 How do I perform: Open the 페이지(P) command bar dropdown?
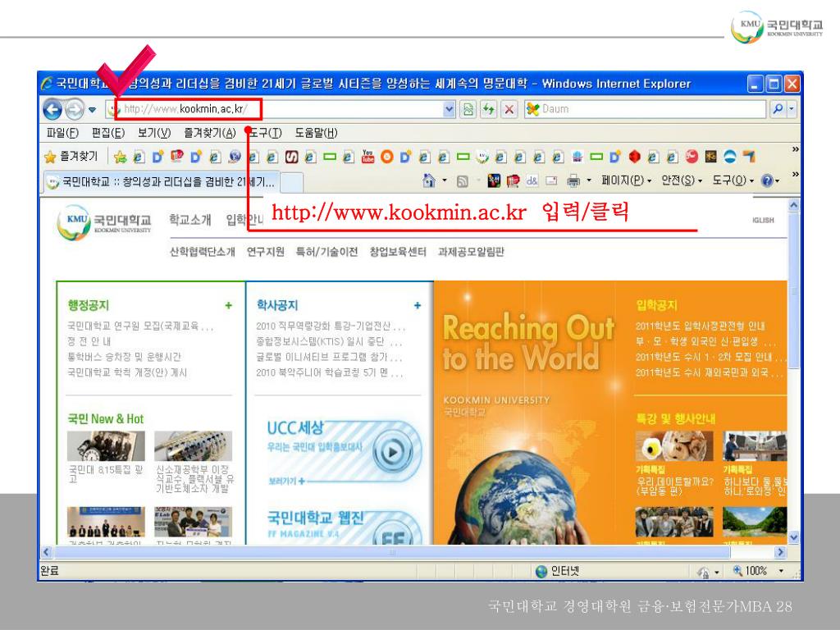coord(626,180)
